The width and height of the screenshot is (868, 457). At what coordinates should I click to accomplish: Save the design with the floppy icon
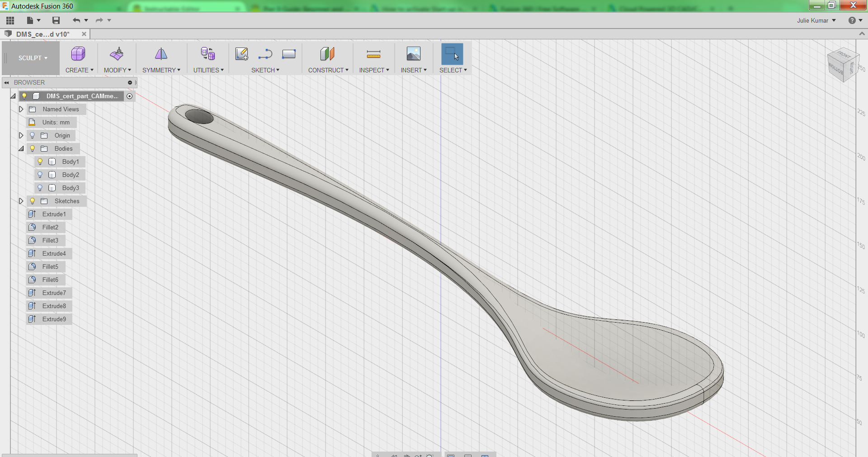click(56, 20)
